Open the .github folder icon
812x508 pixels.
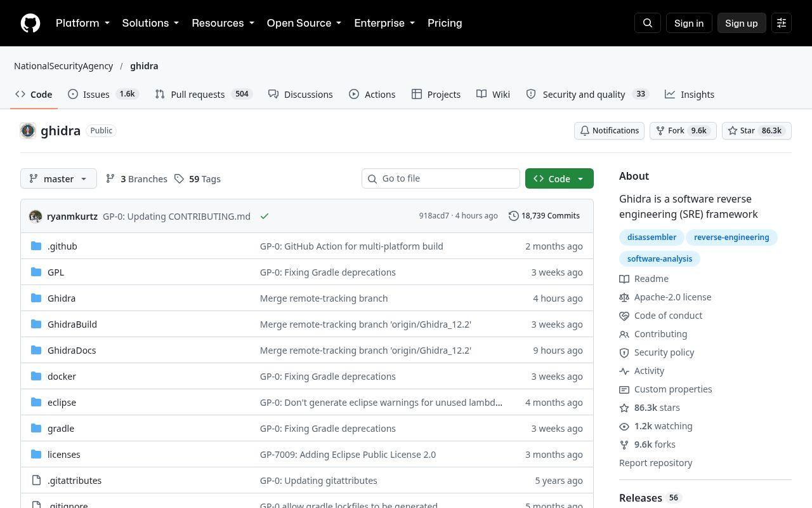pyautogui.click(x=36, y=246)
